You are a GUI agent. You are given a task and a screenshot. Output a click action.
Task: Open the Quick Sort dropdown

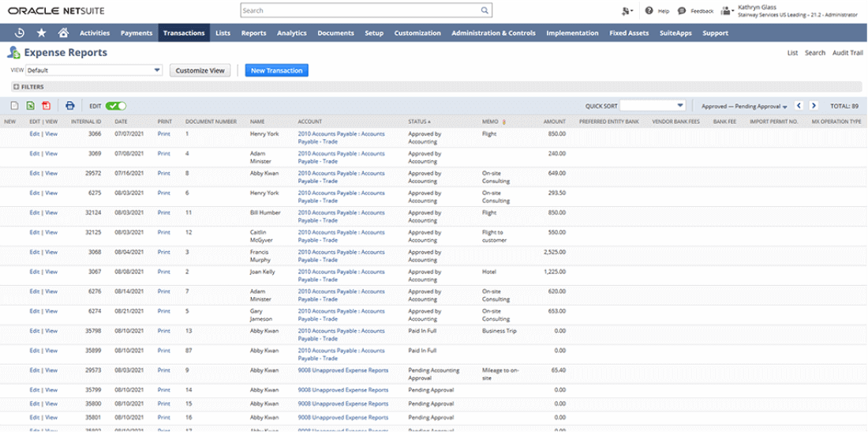click(x=653, y=106)
